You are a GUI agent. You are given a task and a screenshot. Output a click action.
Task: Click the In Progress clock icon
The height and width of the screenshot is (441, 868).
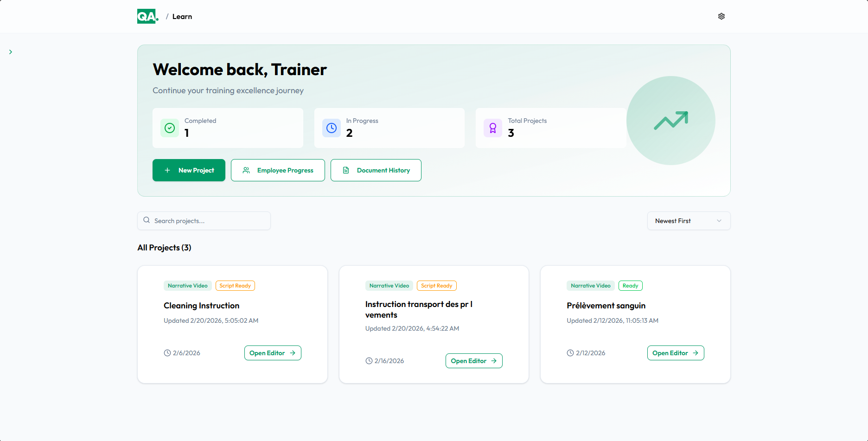click(x=331, y=128)
